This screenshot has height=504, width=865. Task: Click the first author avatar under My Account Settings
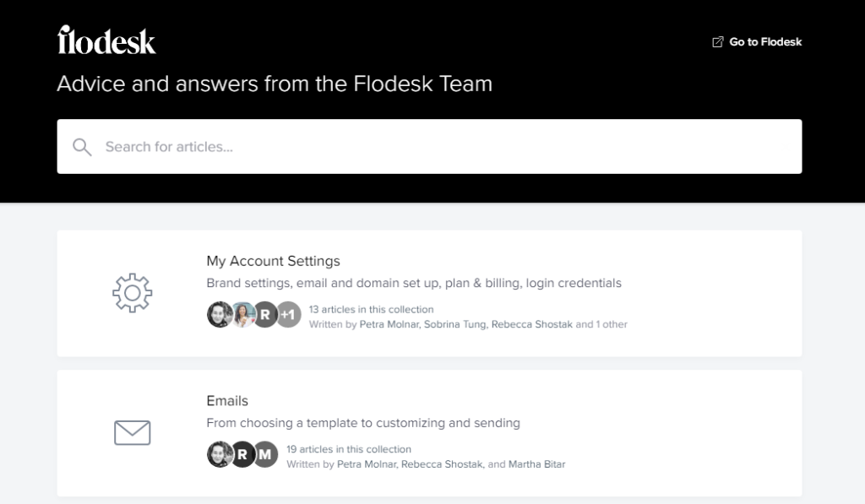[220, 315]
